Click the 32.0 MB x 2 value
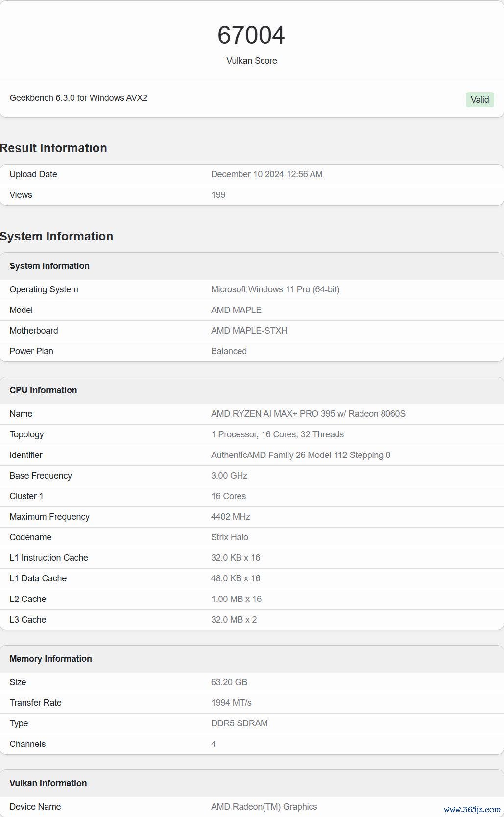504x817 pixels. pyautogui.click(x=234, y=620)
